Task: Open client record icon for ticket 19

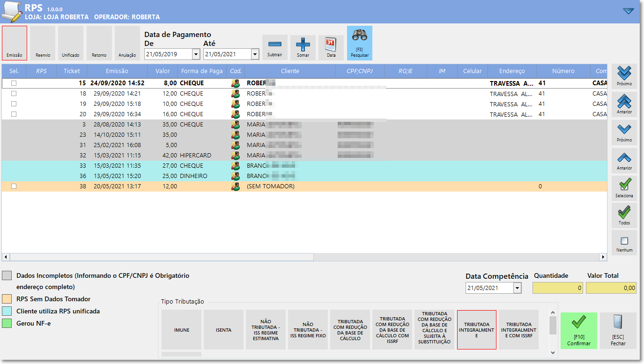Action: pos(236,104)
